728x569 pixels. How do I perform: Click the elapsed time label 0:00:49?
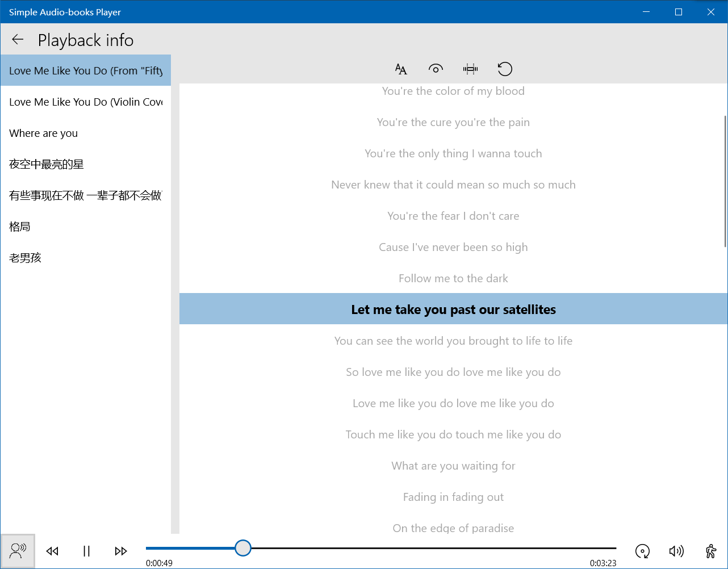159,563
